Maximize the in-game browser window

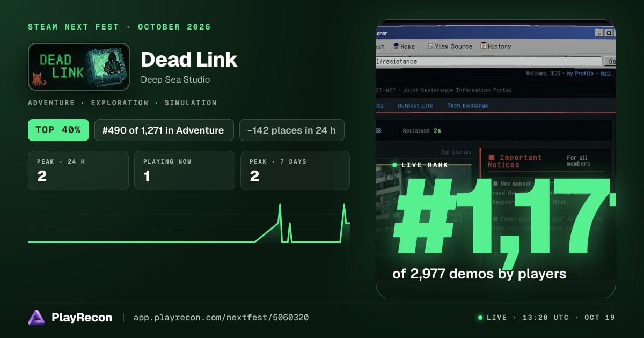coord(609,33)
